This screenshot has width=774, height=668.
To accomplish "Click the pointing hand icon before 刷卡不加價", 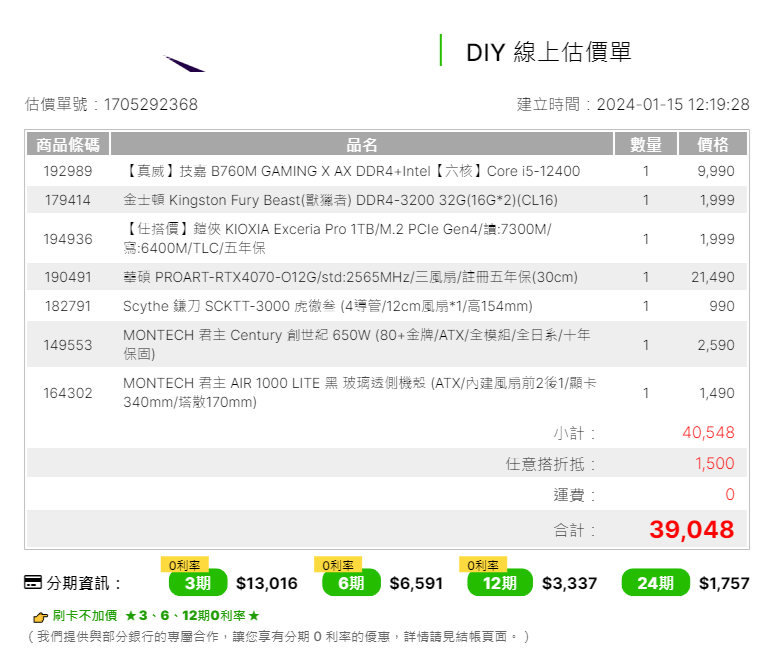I will [40, 617].
